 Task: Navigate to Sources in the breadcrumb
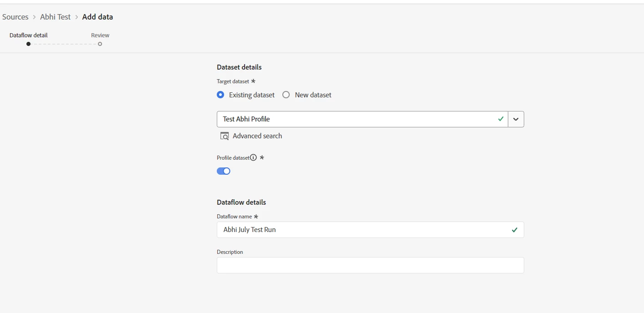15,17
